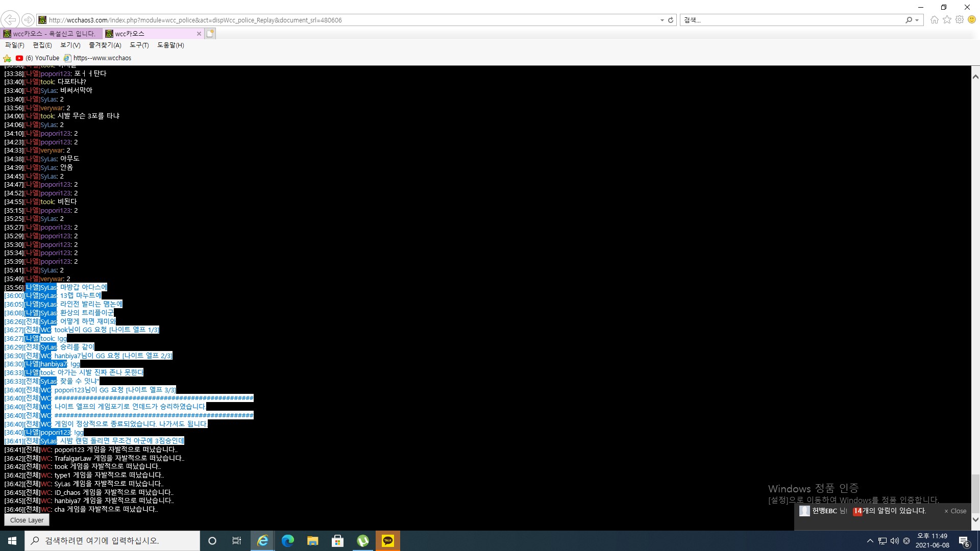Open the browser Home icon
Image resolution: width=980 pixels, height=551 pixels.
[934, 19]
